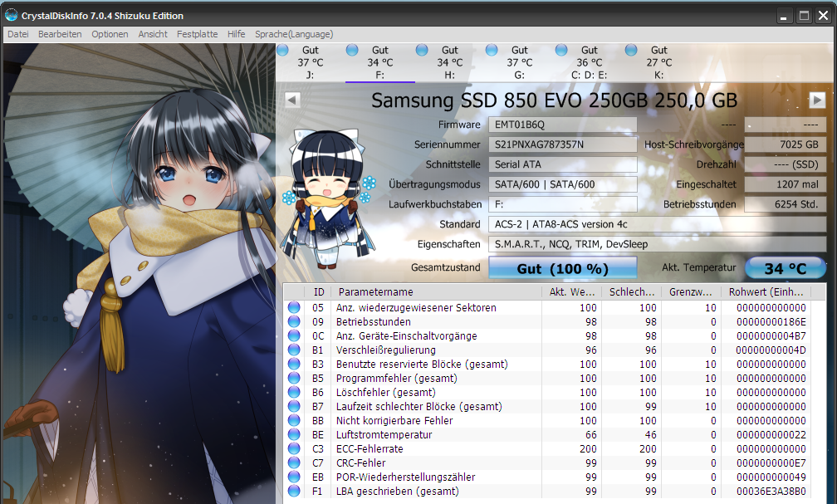Click the Betriebsstunden value 6254 Std.
Screen dimensions: 837x504
tap(786, 204)
